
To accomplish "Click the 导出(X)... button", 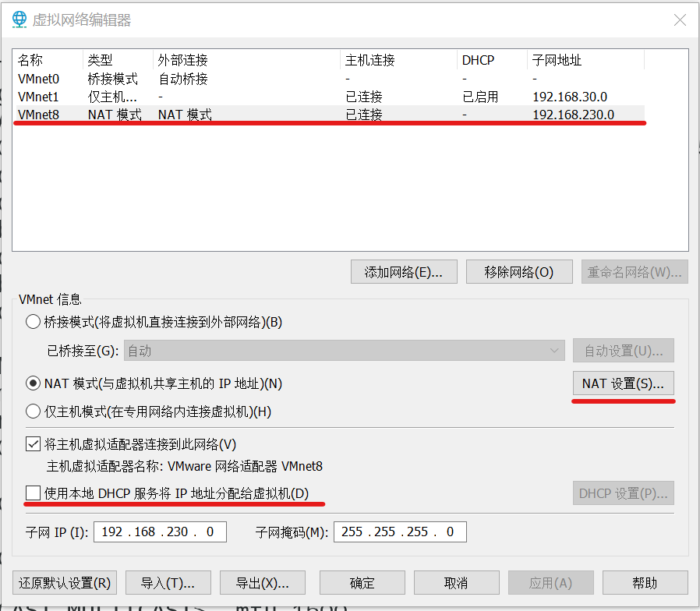I will point(263,583).
